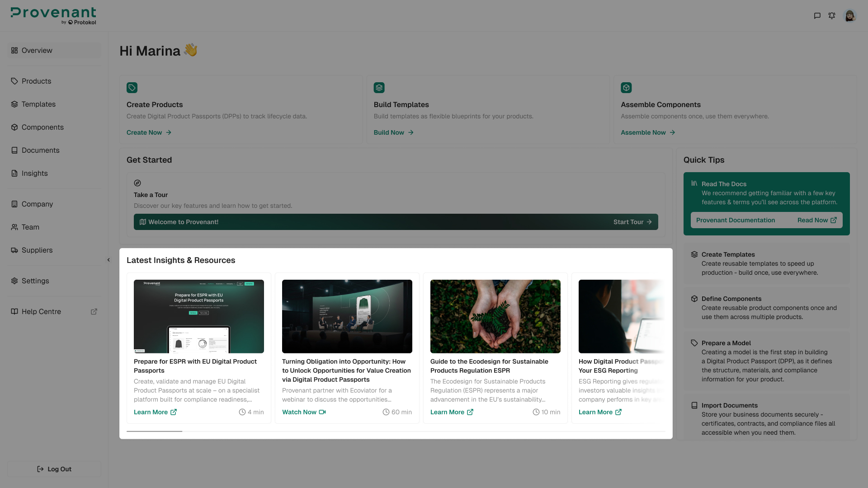Click the Define Components quick tip
The height and width of the screenshot is (488, 868).
pos(767,308)
